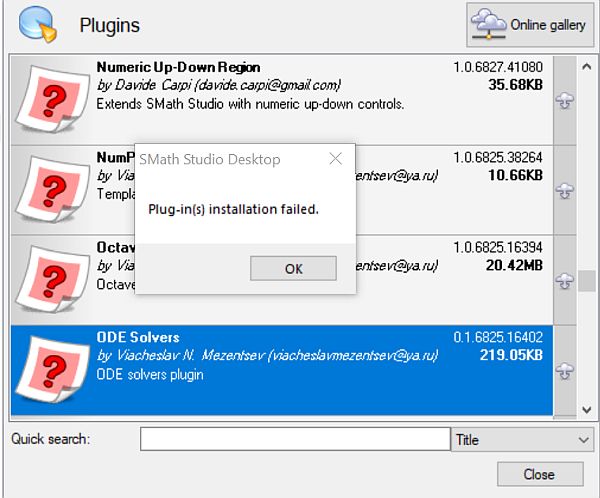Open the Online gallery
Viewport: 600px width, 498px height.
pos(529,25)
